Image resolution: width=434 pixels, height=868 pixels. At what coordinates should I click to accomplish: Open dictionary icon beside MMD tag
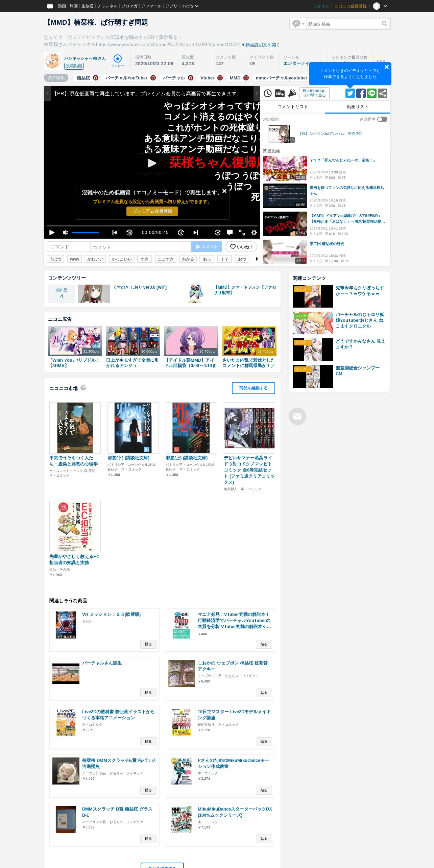(246, 78)
